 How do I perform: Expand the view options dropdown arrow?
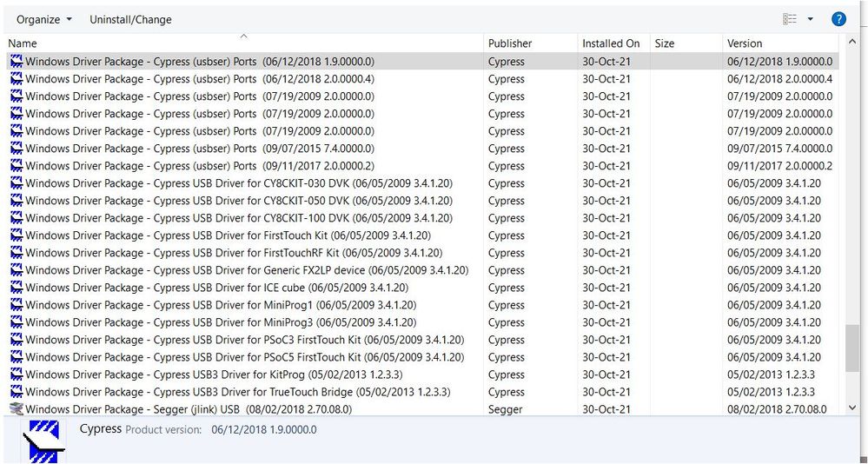click(x=811, y=19)
